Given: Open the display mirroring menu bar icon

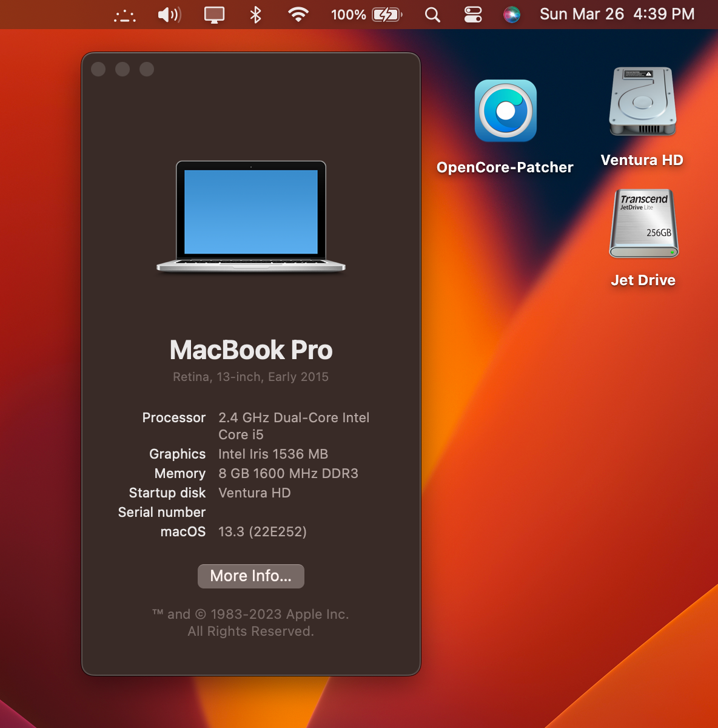Looking at the screenshot, I should coord(214,15).
